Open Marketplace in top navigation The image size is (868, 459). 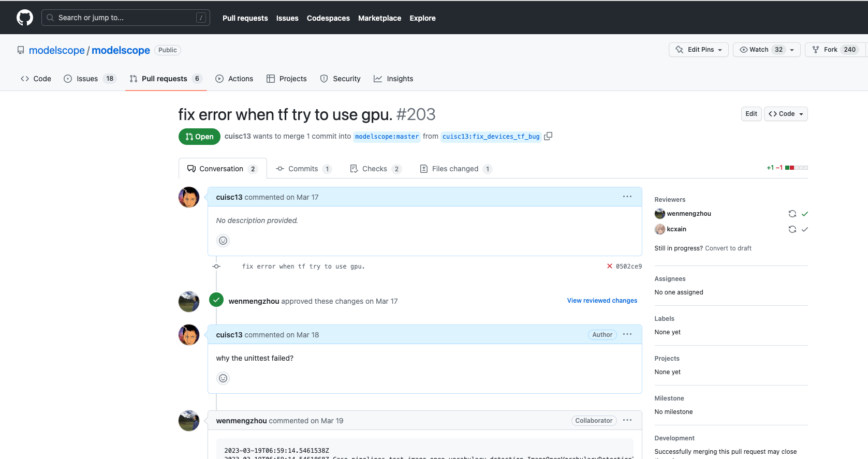[x=379, y=18]
